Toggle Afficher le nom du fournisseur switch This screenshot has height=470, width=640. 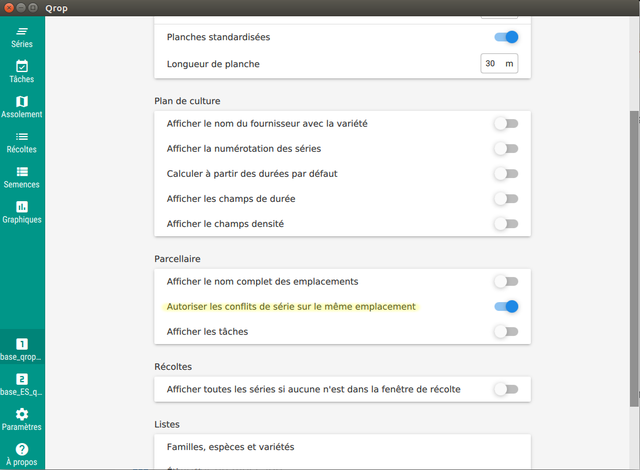[x=506, y=124]
